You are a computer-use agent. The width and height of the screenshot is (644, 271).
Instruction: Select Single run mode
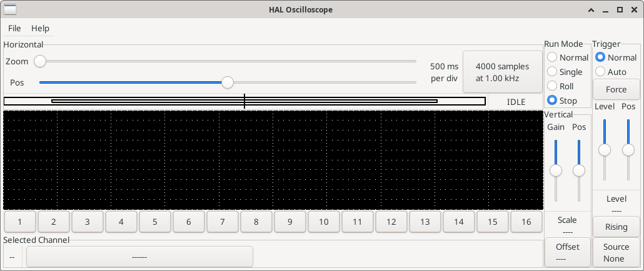pyautogui.click(x=553, y=72)
